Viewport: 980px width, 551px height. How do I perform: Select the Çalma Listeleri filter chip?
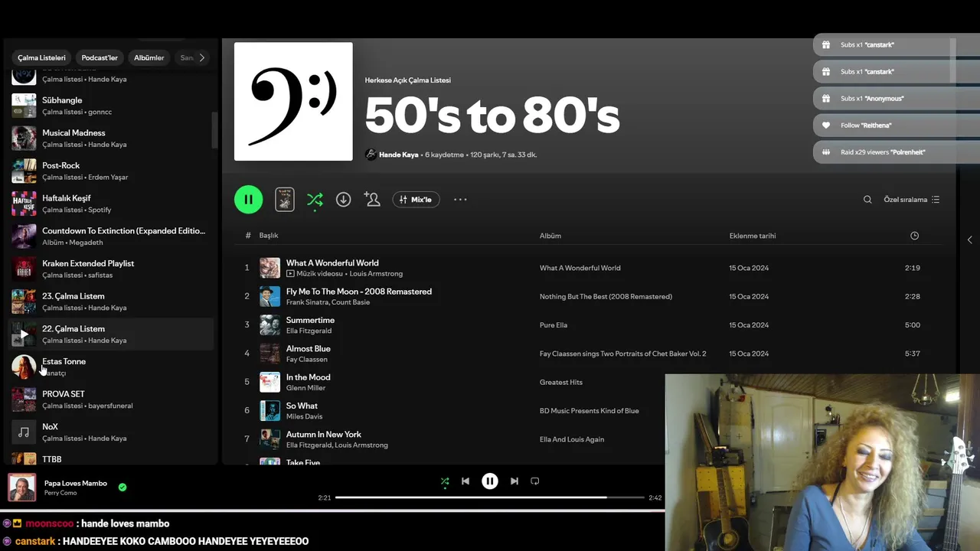pos(41,57)
